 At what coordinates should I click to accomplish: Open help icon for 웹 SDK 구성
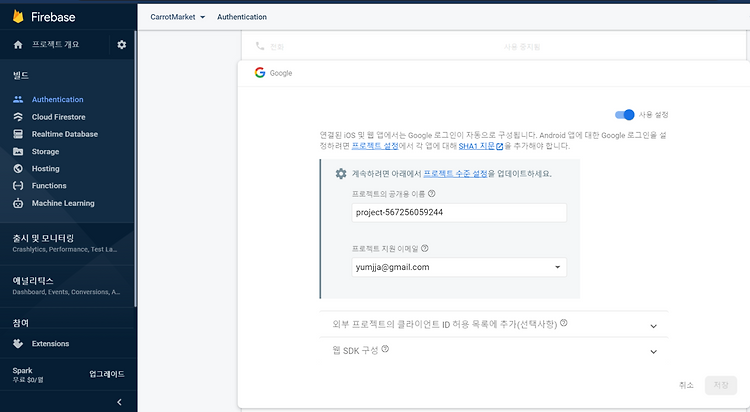[x=385, y=349]
